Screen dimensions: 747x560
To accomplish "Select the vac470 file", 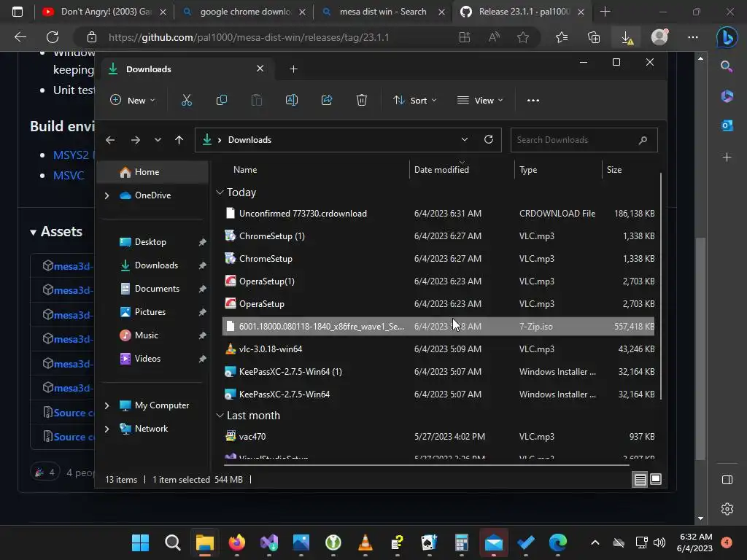I will click(x=438, y=437).
